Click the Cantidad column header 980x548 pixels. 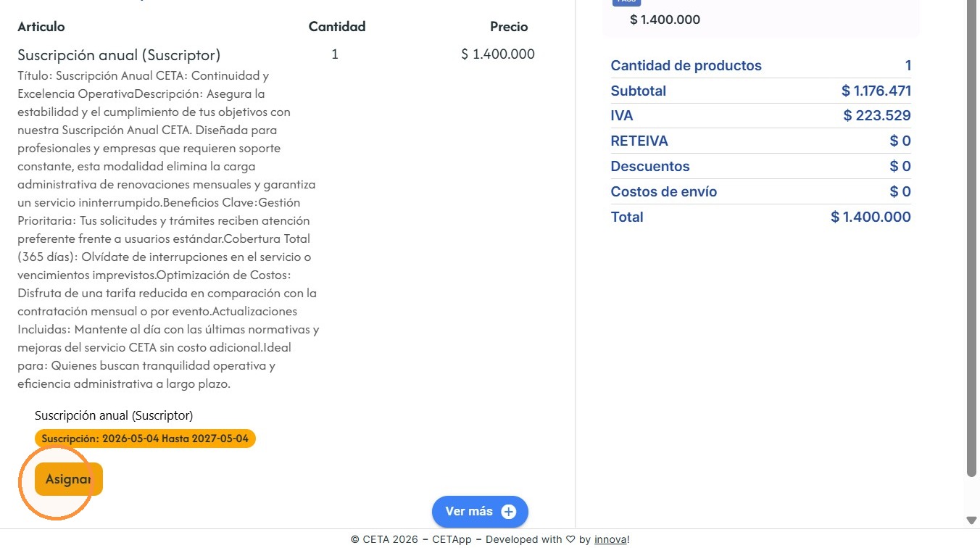point(337,27)
